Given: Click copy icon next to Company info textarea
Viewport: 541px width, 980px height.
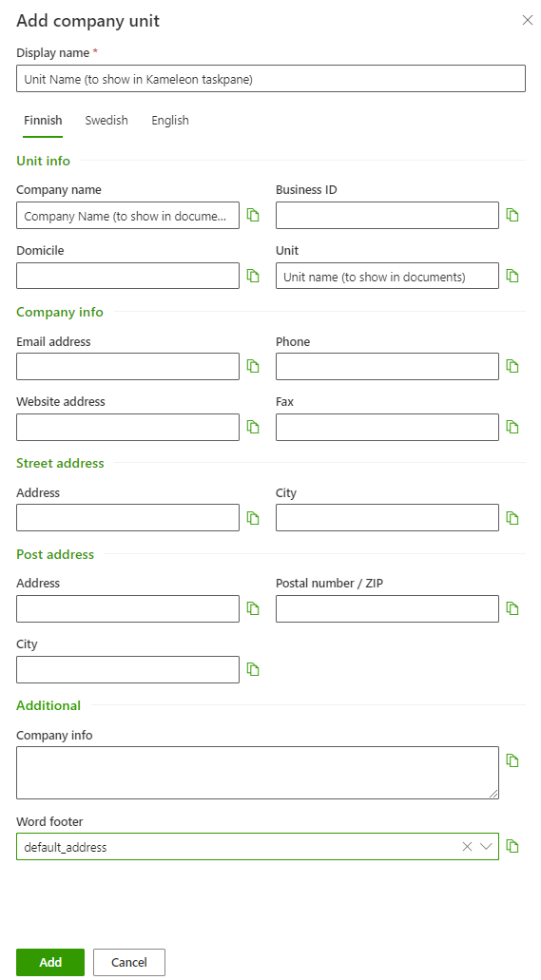Looking at the screenshot, I should [512, 760].
